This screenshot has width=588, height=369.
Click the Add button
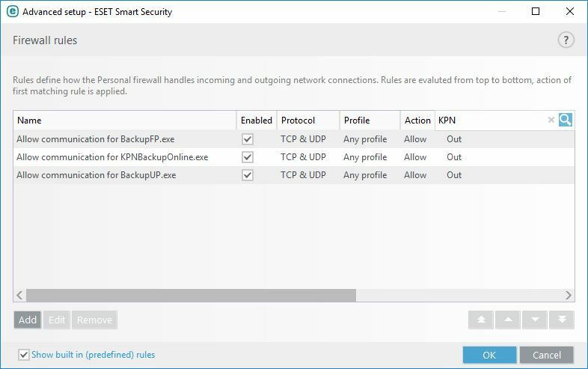click(28, 320)
